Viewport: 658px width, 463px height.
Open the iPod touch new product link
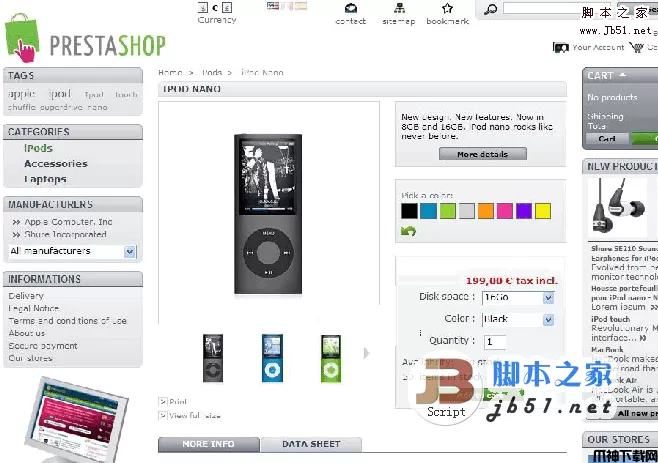tap(611, 319)
